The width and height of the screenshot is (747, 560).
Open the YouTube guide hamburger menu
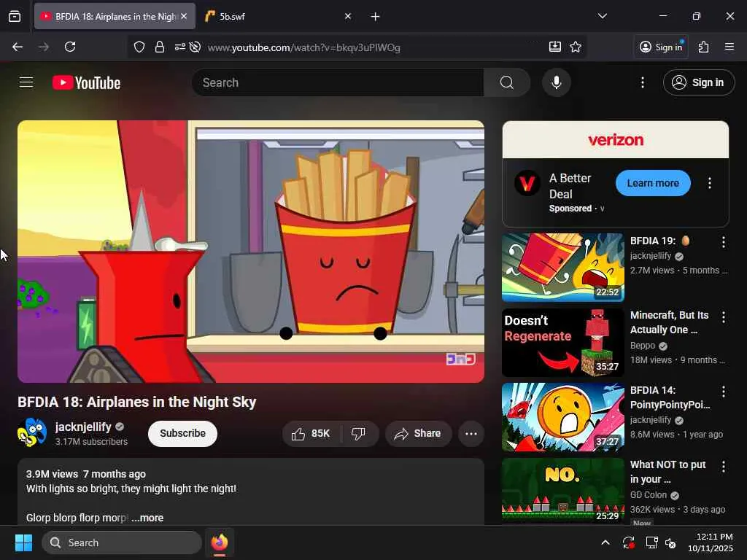(x=26, y=82)
